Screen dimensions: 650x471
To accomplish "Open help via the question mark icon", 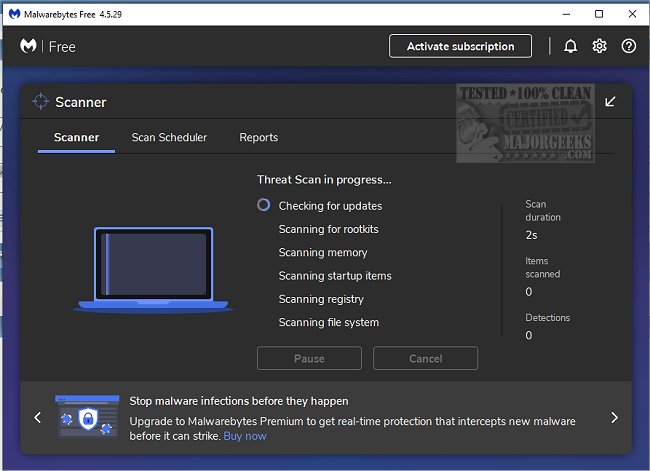I will (x=629, y=46).
